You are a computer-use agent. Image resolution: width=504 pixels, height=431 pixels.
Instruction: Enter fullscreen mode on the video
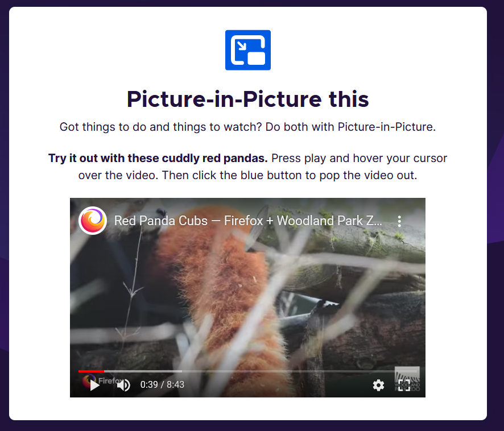pos(404,385)
